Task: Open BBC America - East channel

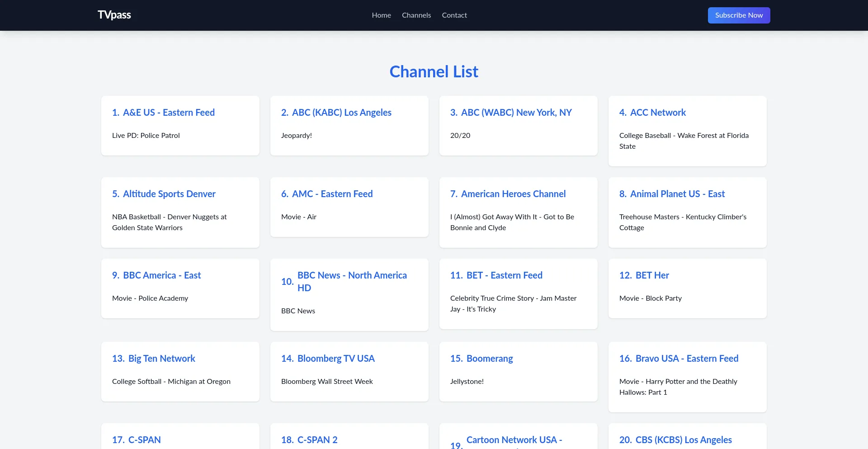Action: click(162, 275)
